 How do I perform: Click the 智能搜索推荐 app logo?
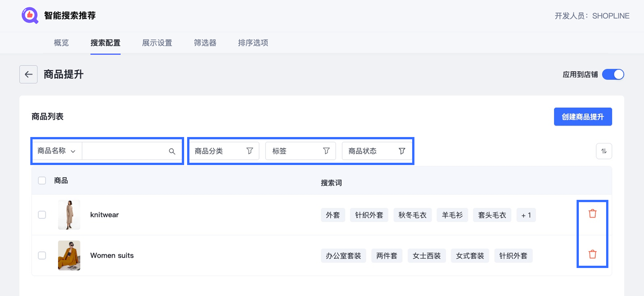pos(30,16)
